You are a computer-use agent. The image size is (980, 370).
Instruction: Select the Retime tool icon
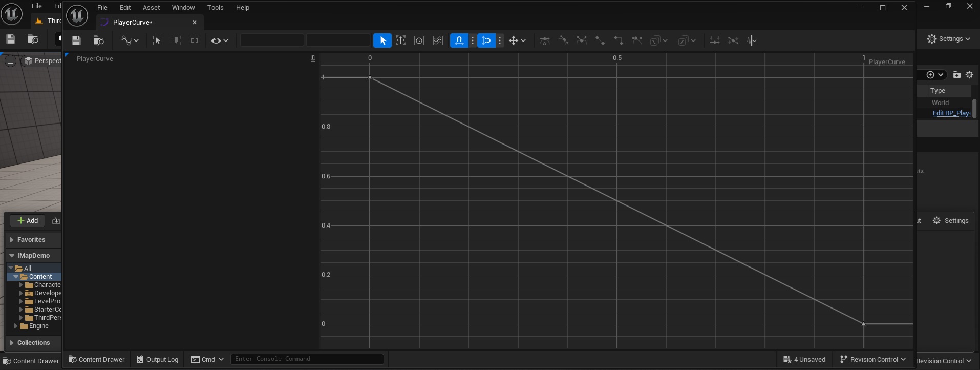point(419,40)
